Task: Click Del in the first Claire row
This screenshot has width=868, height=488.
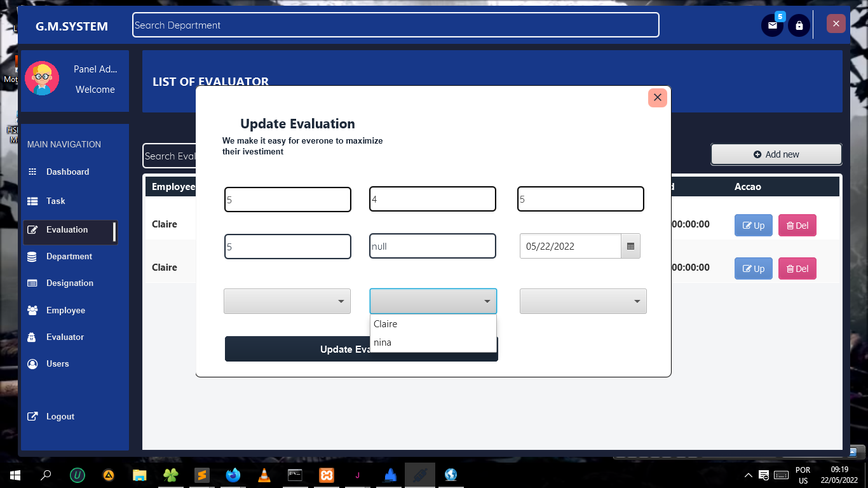Action: [x=797, y=226]
